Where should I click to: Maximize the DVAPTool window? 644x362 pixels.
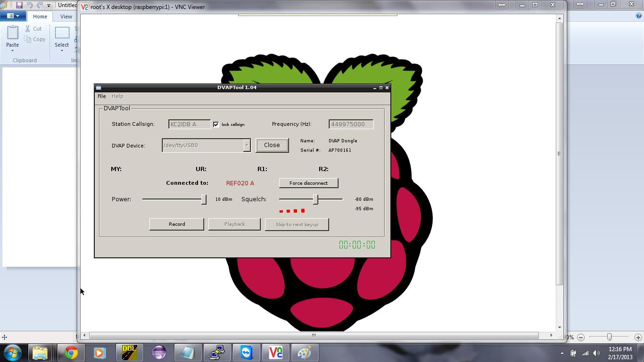coord(381,88)
